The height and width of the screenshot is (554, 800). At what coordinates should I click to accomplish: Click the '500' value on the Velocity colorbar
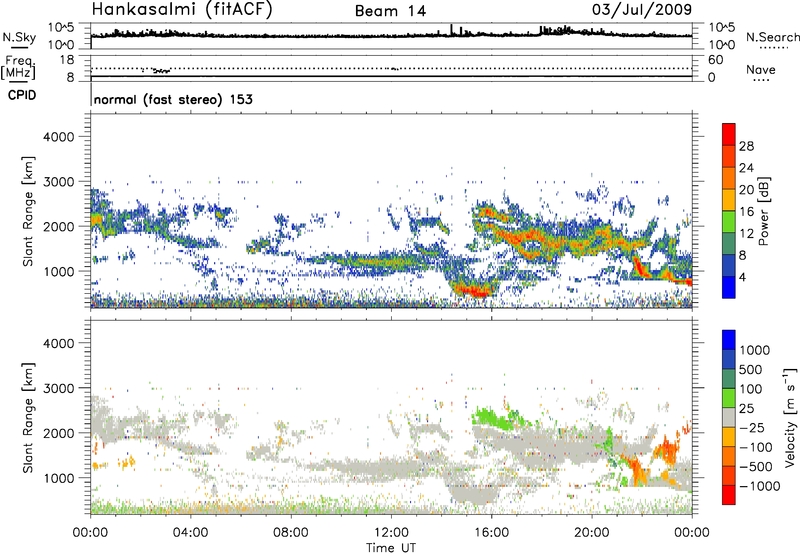[x=751, y=370]
